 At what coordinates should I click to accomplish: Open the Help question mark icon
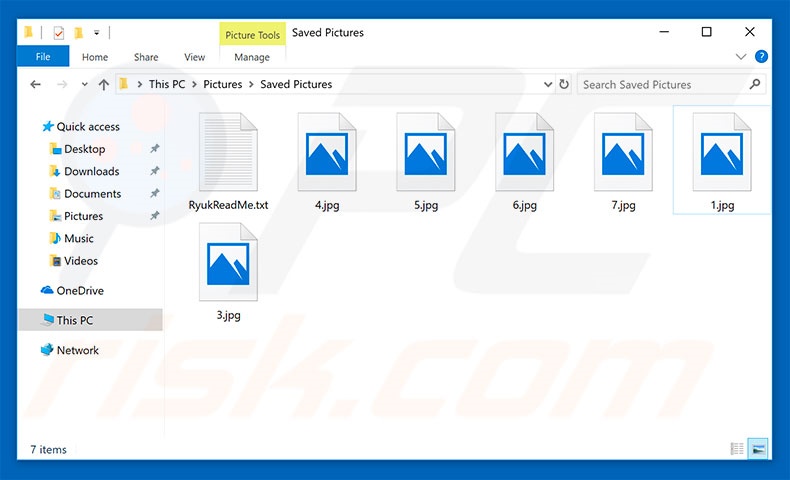[761, 56]
